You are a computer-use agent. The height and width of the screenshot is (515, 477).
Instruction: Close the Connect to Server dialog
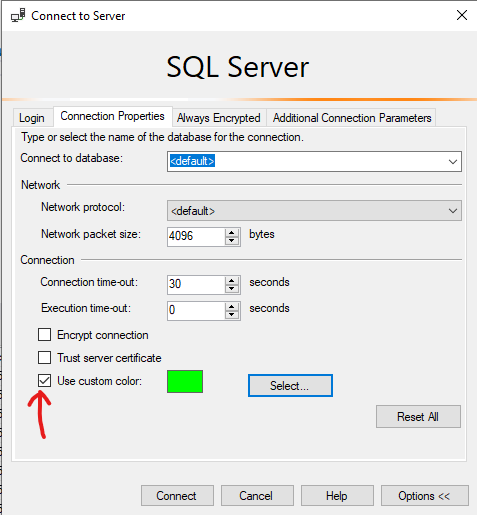click(x=462, y=15)
